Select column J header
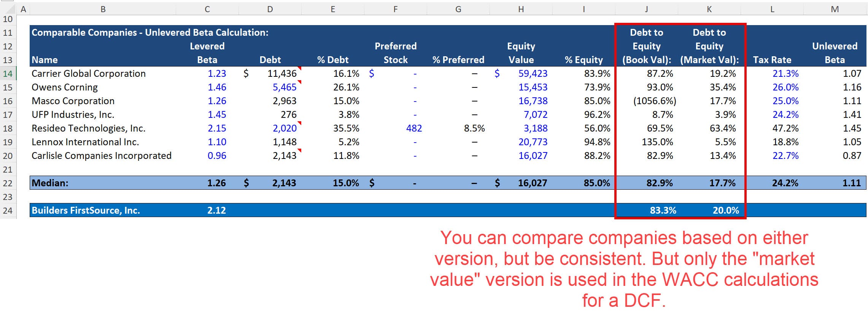This screenshot has width=868, height=322. [x=646, y=9]
